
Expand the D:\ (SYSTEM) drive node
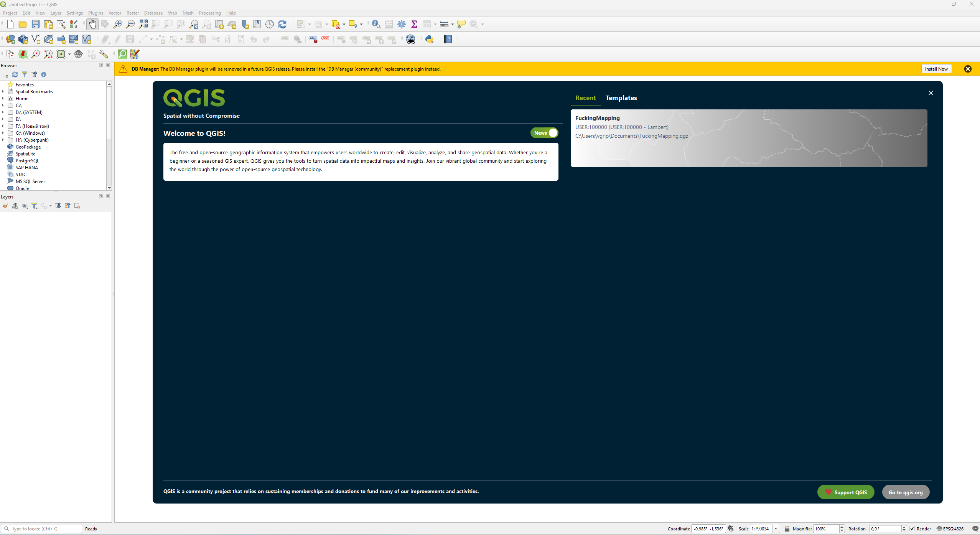click(x=3, y=112)
